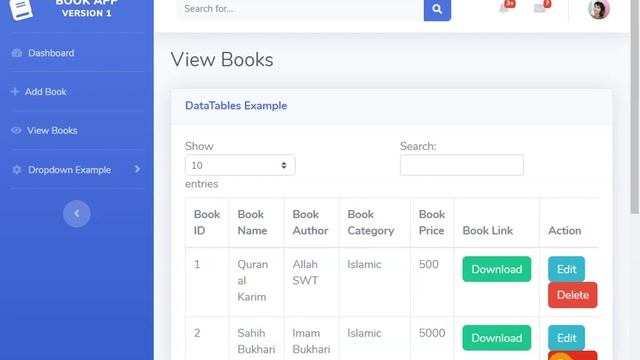The image size is (640, 360).
Task: Click the Allah SWT author cell
Action: [x=311, y=281]
